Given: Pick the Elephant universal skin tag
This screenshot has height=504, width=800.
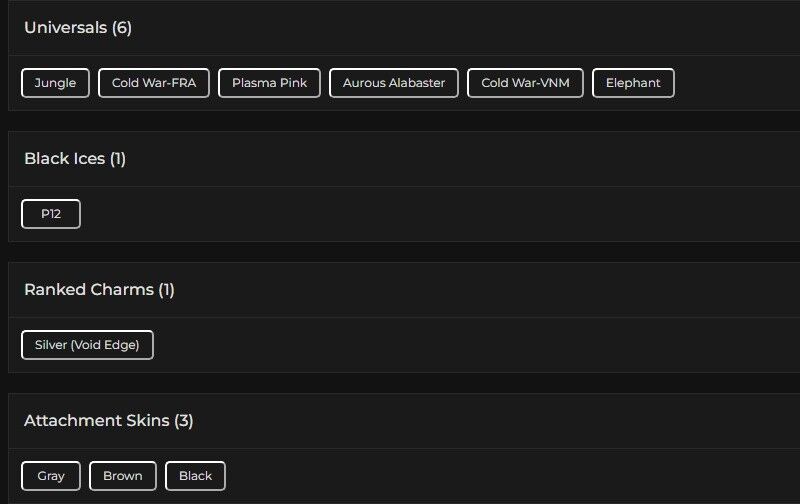Looking at the screenshot, I should tap(633, 83).
